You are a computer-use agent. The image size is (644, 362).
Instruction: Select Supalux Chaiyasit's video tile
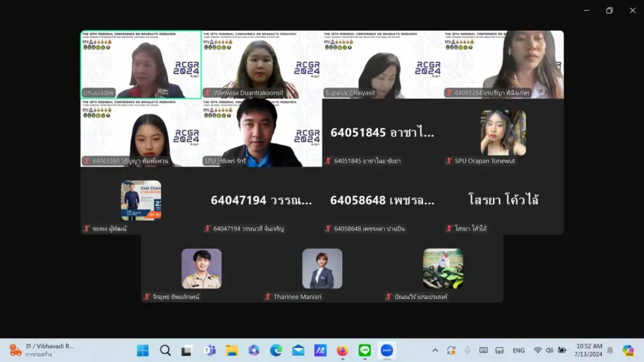tap(382, 65)
